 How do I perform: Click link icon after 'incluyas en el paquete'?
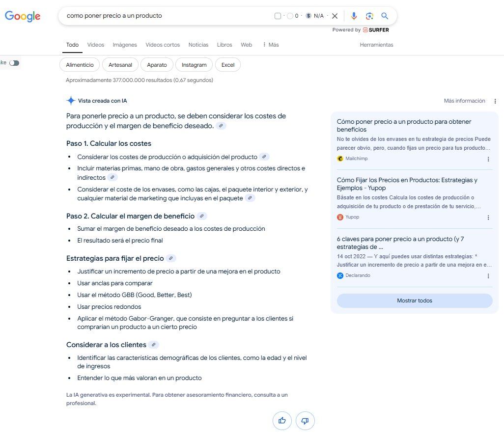[x=250, y=198]
